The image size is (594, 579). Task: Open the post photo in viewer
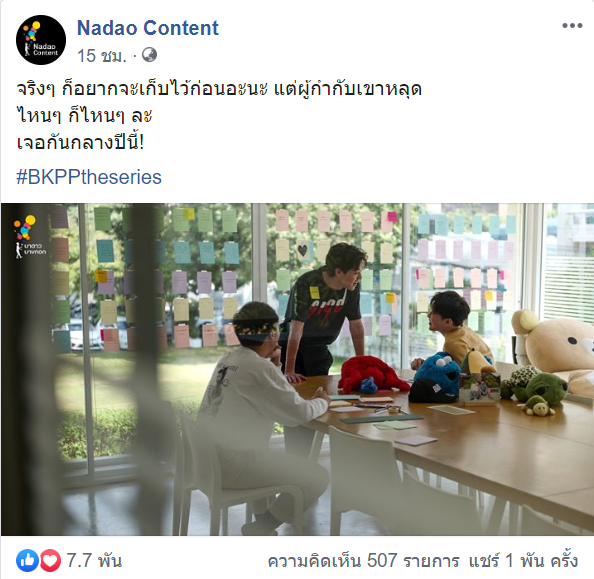tap(297, 369)
